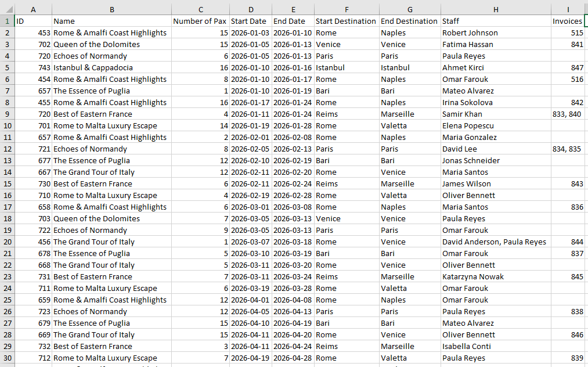The width and height of the screenshot is (588, 367).
Task: Select the column E header
Action: 293,9
